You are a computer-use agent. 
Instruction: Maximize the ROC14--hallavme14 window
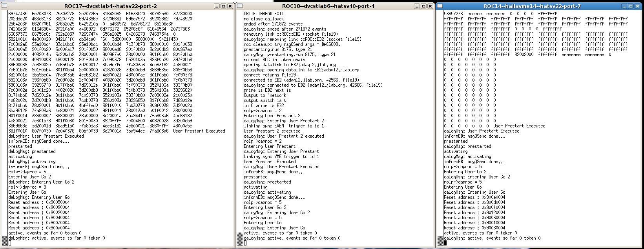[631, 6]
